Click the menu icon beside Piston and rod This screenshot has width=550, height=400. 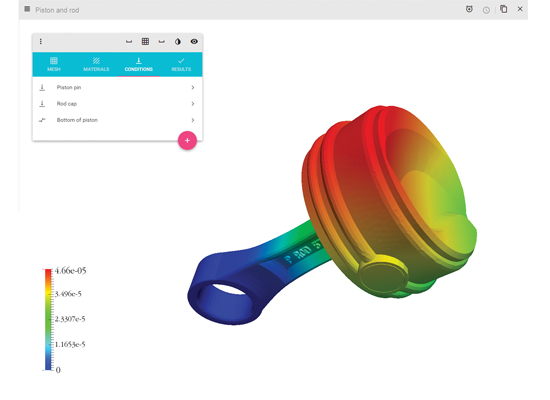(27, 9)
